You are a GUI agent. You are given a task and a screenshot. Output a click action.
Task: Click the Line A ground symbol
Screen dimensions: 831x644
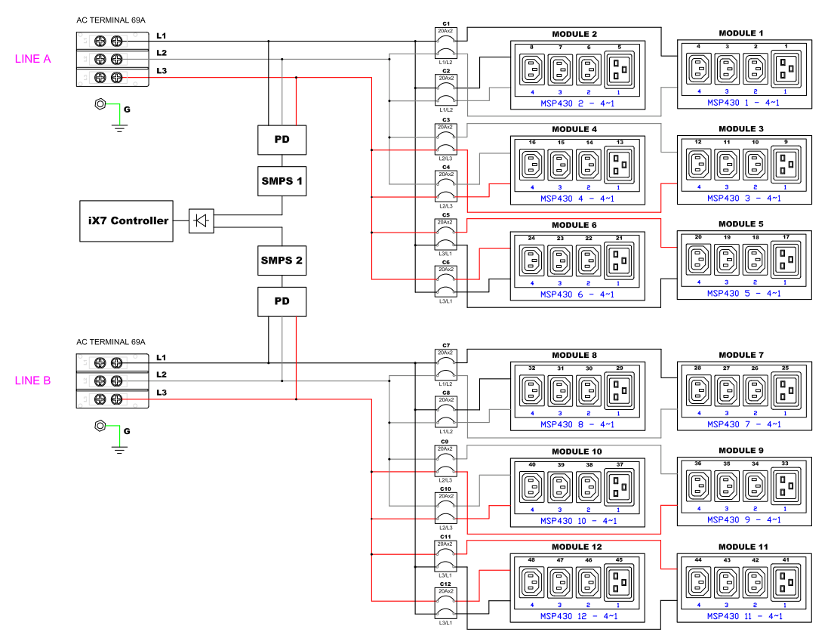120,128
